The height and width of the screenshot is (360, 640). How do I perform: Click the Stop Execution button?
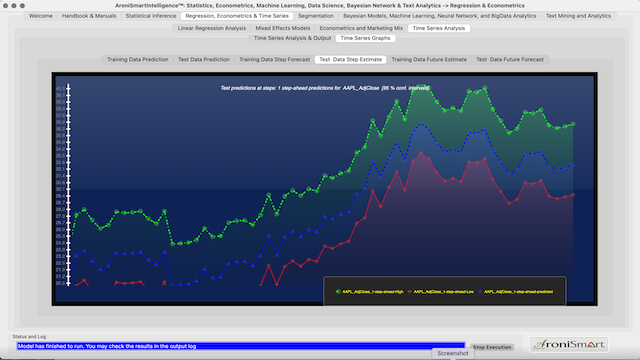click(x=492, y=347)
